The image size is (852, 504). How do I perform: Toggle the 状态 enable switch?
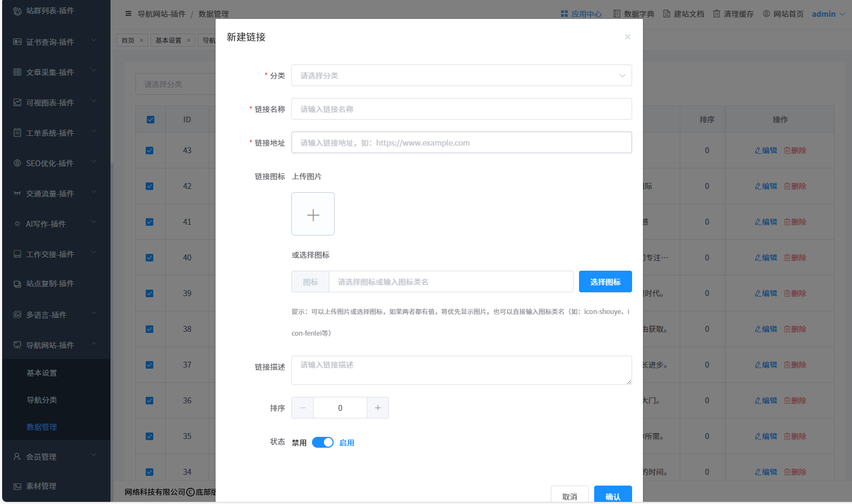(x=323, y=443)
